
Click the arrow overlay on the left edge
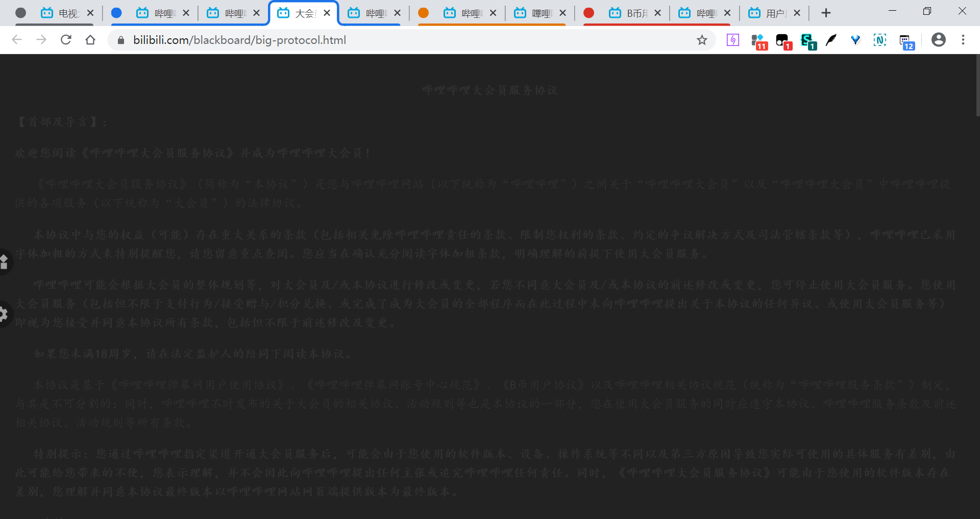tap(4, 262)
